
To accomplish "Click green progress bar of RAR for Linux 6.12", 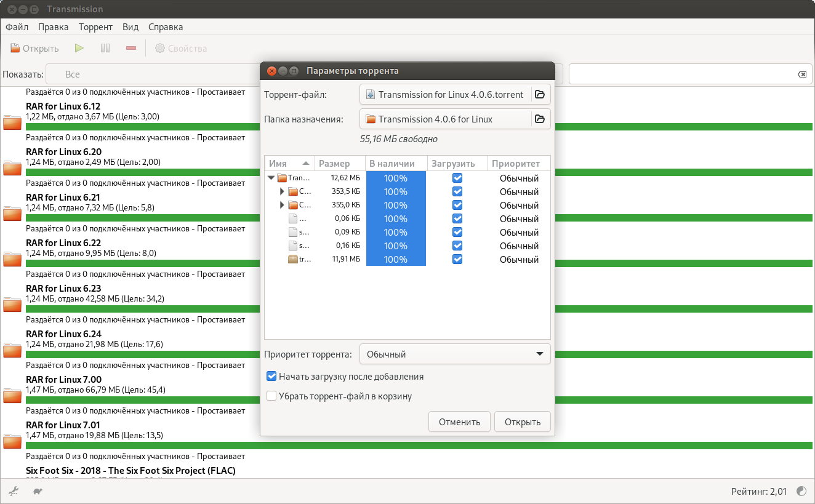I will [x=142, y=127].
